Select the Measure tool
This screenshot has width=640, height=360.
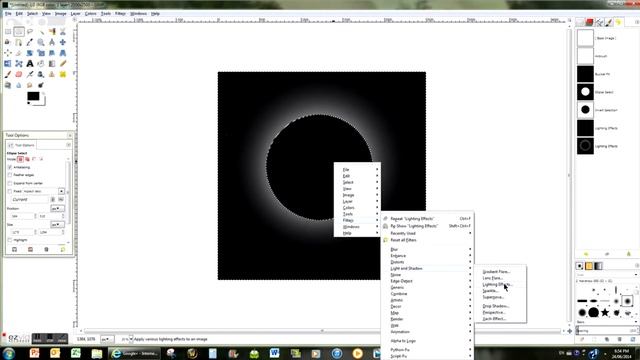click(x=52, y=42)
